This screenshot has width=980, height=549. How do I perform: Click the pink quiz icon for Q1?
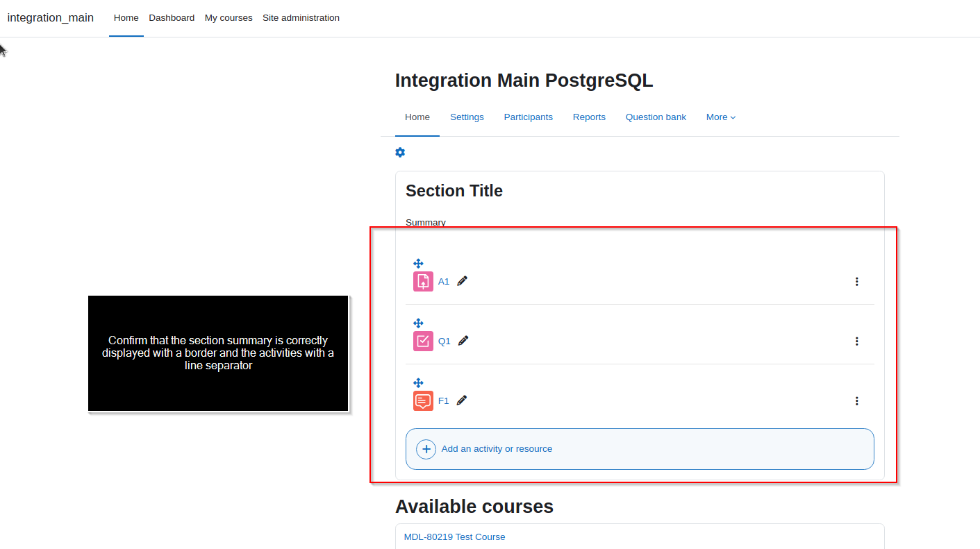pos(423,341)
